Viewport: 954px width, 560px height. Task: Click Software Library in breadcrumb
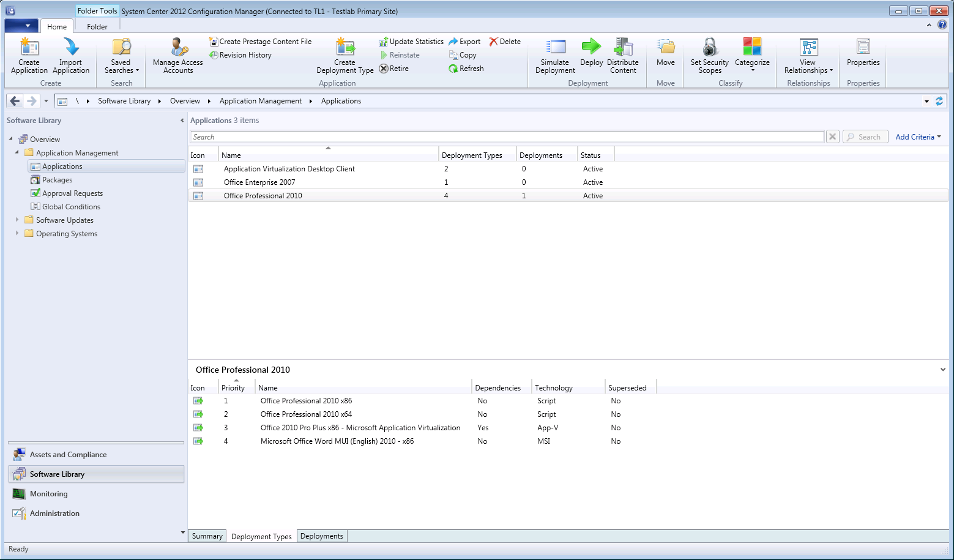point(124,101)
